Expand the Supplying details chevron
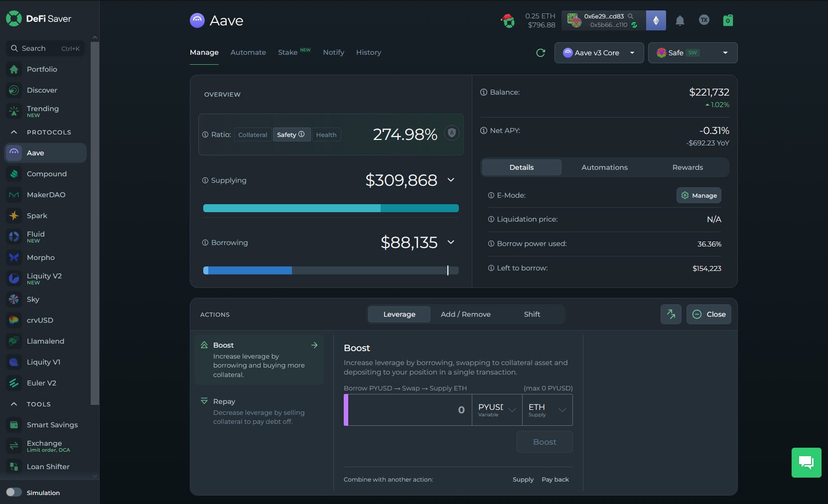Viewport: 828px width, 504px height. [x=451, y=180]
